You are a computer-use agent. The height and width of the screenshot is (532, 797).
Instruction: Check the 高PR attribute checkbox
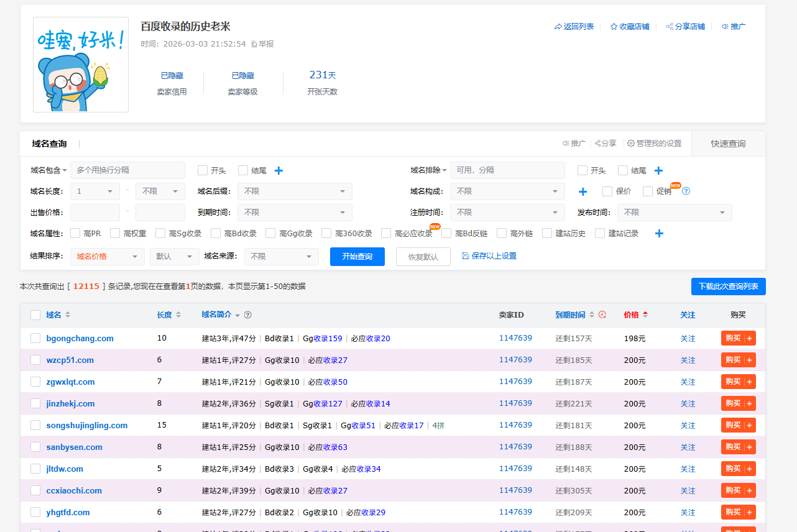point(75,233)
